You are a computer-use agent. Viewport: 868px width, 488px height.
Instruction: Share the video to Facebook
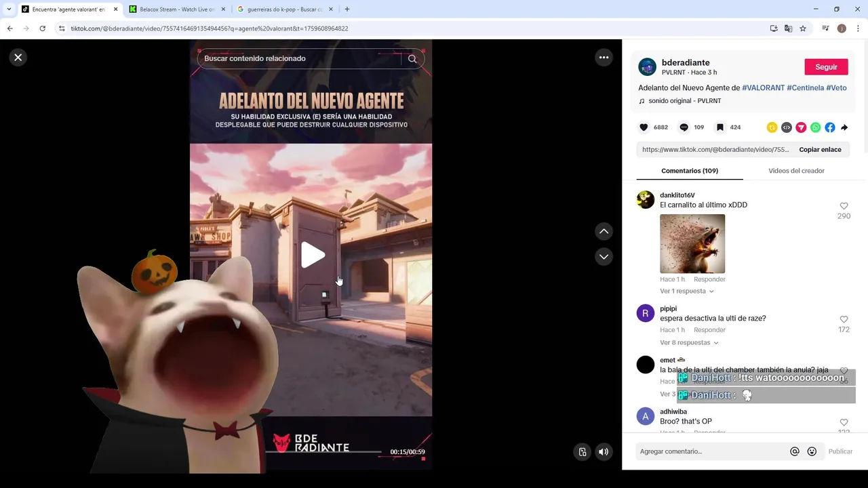click(830, 127)
